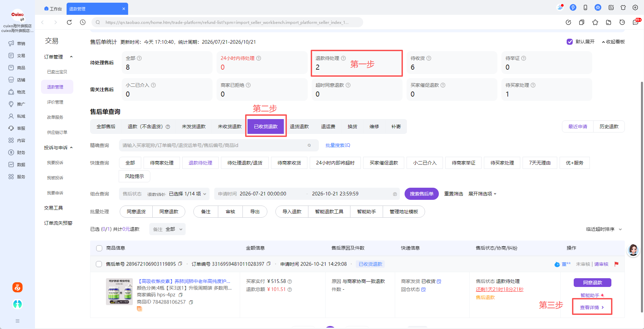This screenshot has width=644, height=329.
Task: Open 数据 in the left sidebar
Action: point(17,164)
